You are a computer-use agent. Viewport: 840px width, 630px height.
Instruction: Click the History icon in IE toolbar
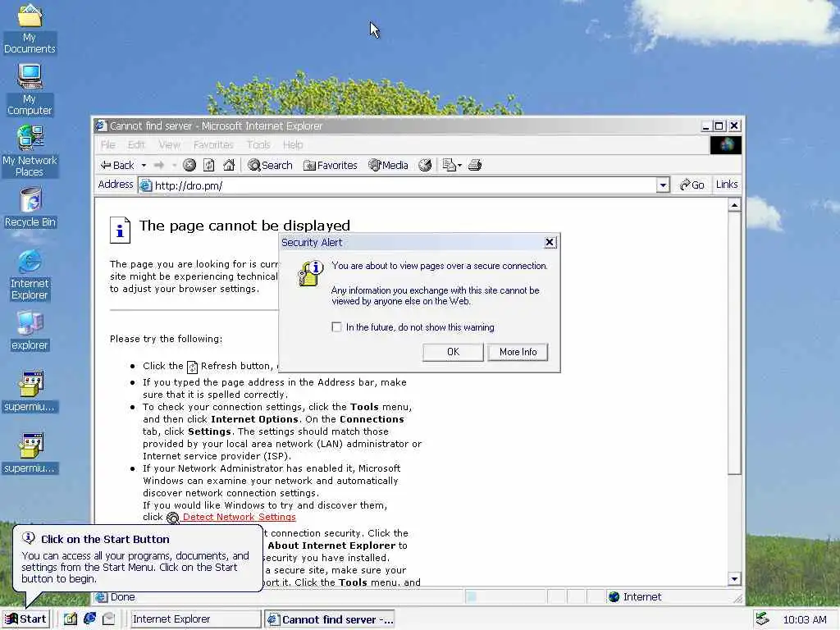[x=425, y=165]
